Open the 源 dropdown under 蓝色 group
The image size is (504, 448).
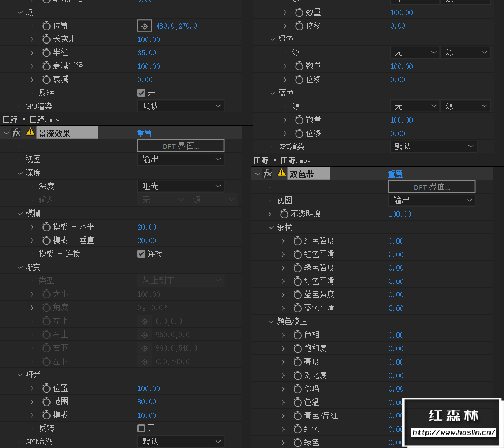coord(465,106)
